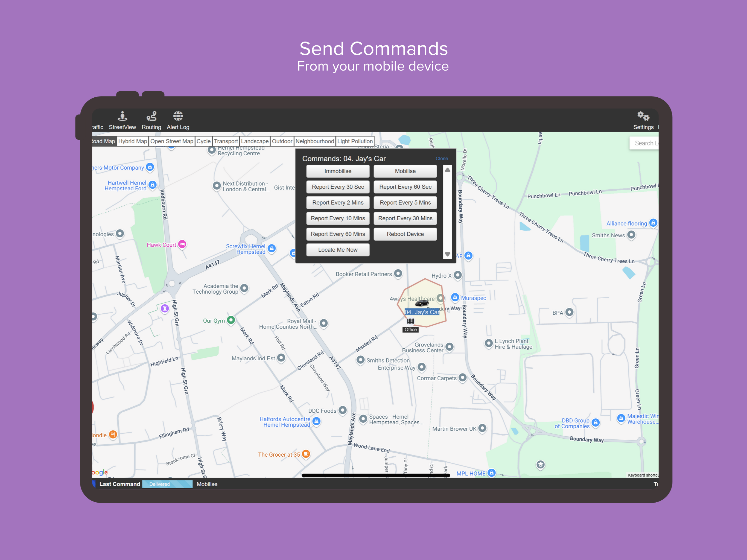Click the L Lynch Plant Hire pin
This screenshot has height=560, width=747.
(489, 343)
